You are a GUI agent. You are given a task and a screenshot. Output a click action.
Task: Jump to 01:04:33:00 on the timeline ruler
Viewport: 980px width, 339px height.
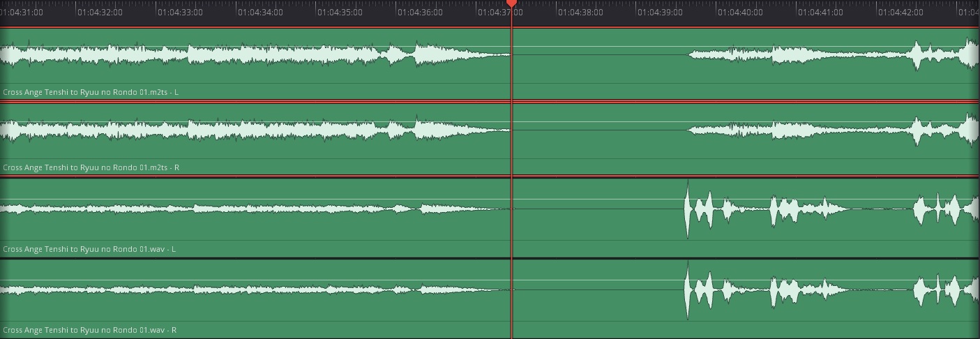pos(181,12)
